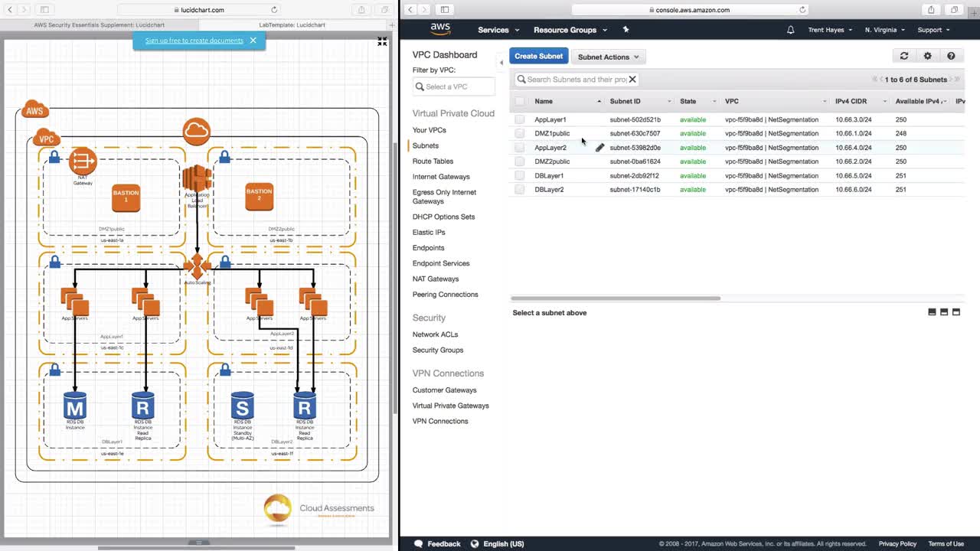
Task: Open the Subnet ID column filter arrow
Action: tap(669, 102)
